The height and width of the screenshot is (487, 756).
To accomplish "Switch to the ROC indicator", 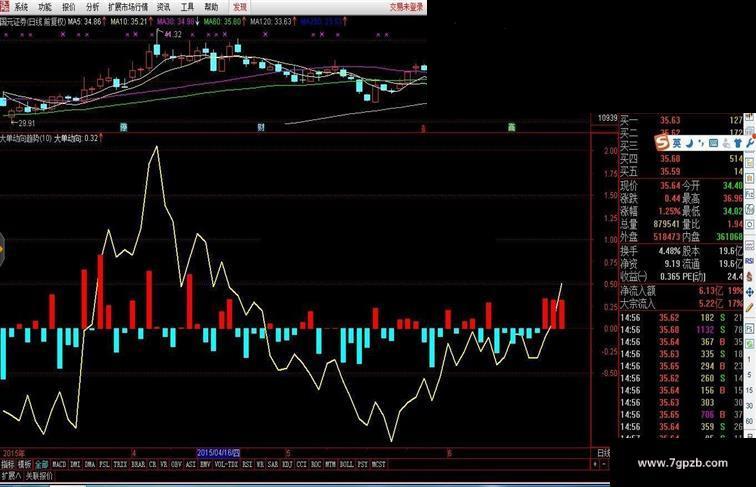I will pos(316,464).
